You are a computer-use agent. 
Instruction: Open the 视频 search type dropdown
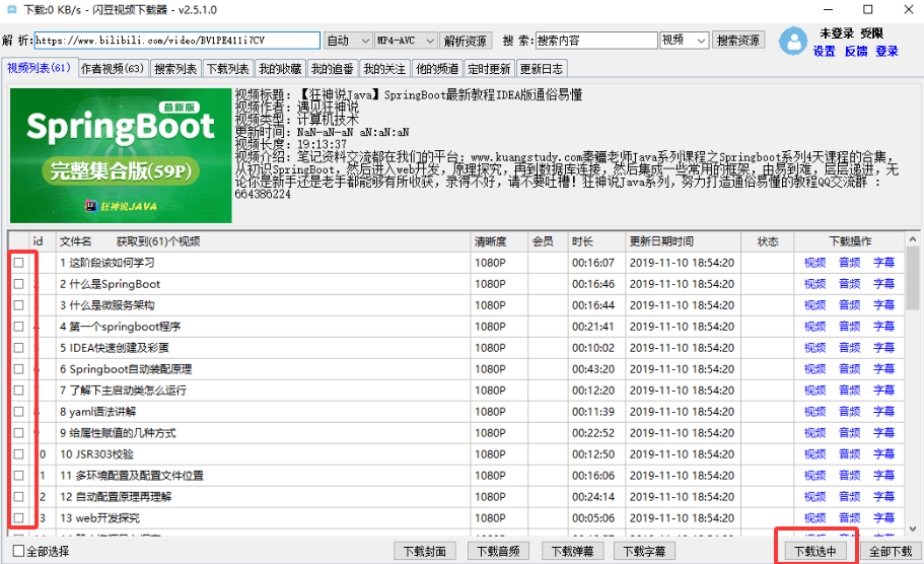pyautogui.click(x=684, y=41)
